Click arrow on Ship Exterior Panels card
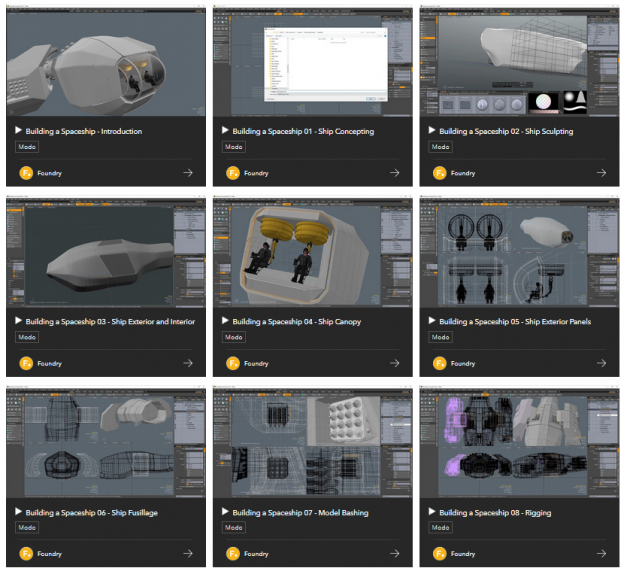Screen dimensions: 624x574 (601, 363)
